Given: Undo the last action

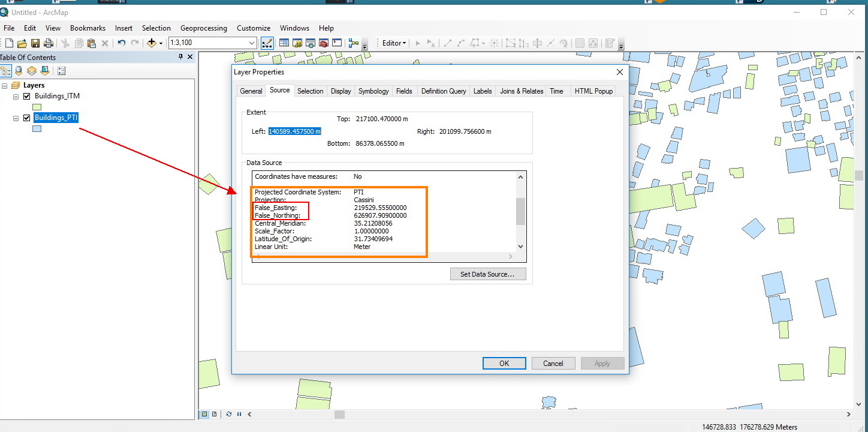Looking at the screenshot, I should coord(122,43).
